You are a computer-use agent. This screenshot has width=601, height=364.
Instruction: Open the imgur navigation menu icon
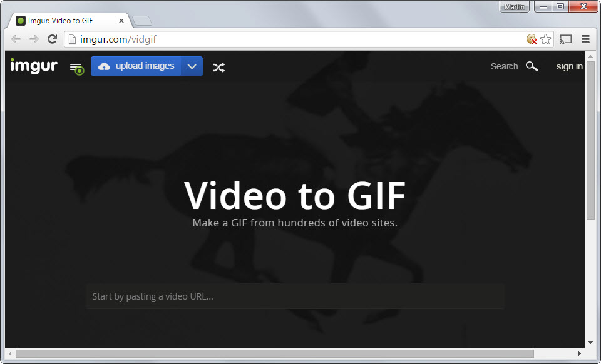[76, 69]
